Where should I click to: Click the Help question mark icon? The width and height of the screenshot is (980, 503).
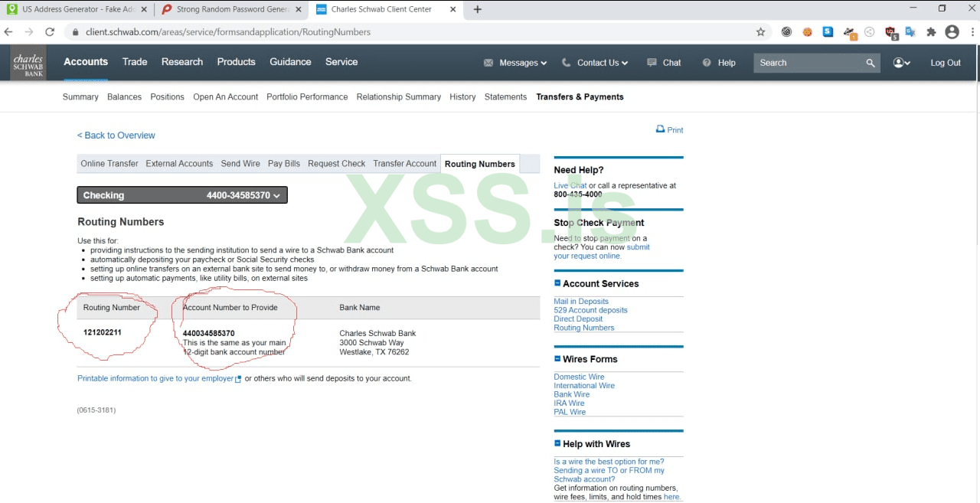click(x=707, y=63)
